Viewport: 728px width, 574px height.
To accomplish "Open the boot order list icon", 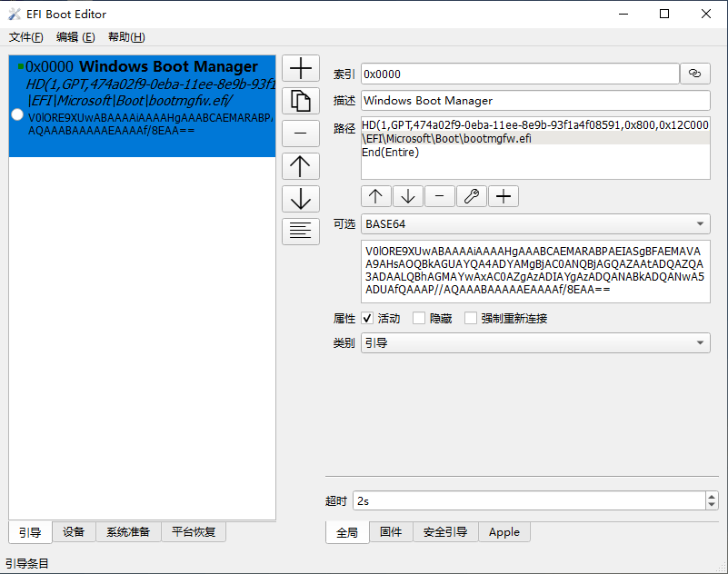I will [x=300, y=231].
